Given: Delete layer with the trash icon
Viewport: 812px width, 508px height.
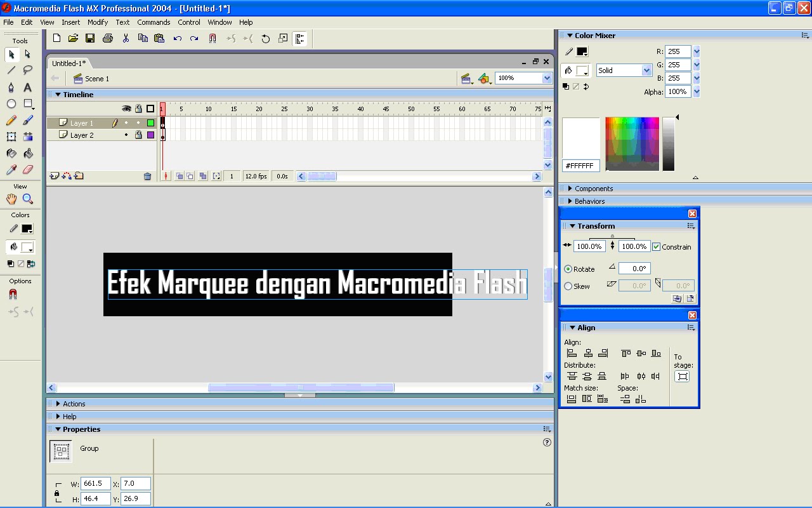Looking at the screenshot, I should (148, 177).
